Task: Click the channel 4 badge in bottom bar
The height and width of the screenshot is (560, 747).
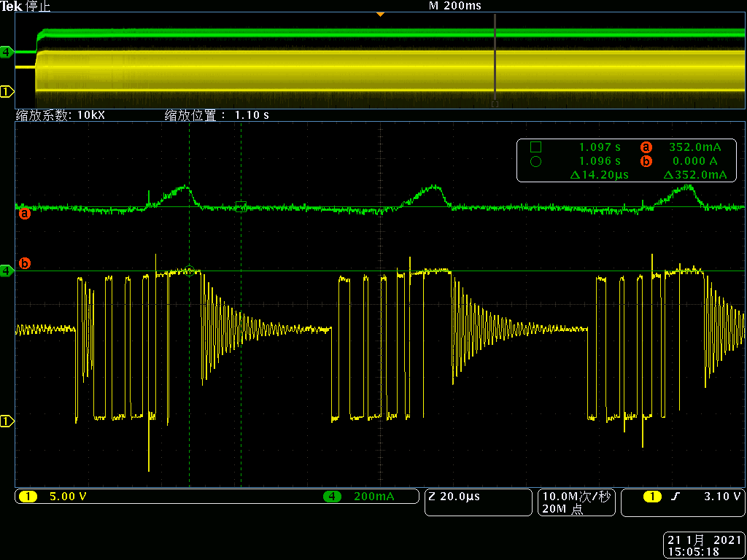Action: coord(333,497)
